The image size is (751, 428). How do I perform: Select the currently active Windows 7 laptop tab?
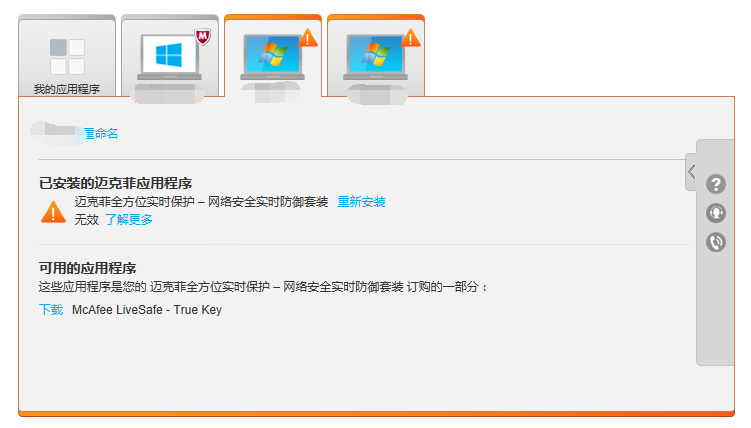(x=273, y=56)
